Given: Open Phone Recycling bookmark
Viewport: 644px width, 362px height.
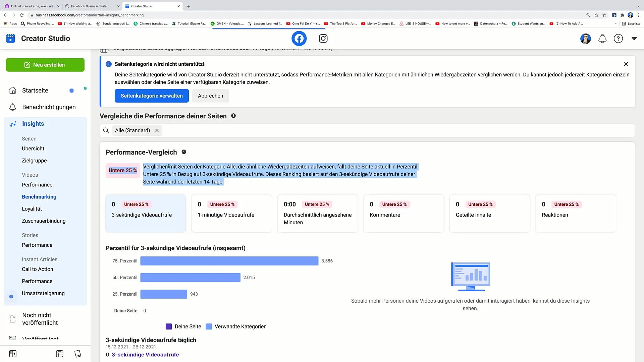Looking at the screenshot, I should 37,24.
